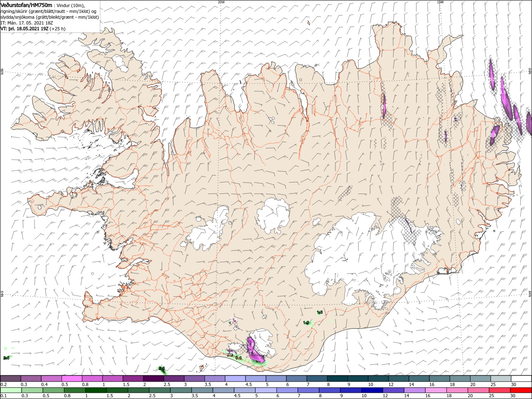Image resolution: width=532 pixels, height=399 pixels.
Task: Click the bright red 30 rain legend swatch
Action: coord(520,390)
